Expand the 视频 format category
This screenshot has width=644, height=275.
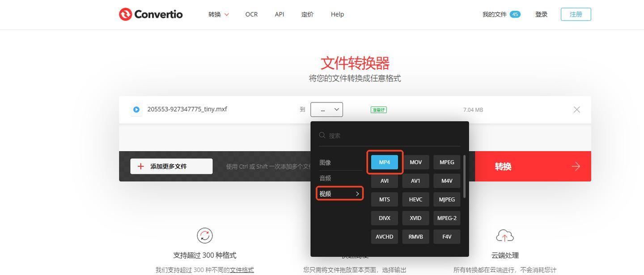pos(339,194)
